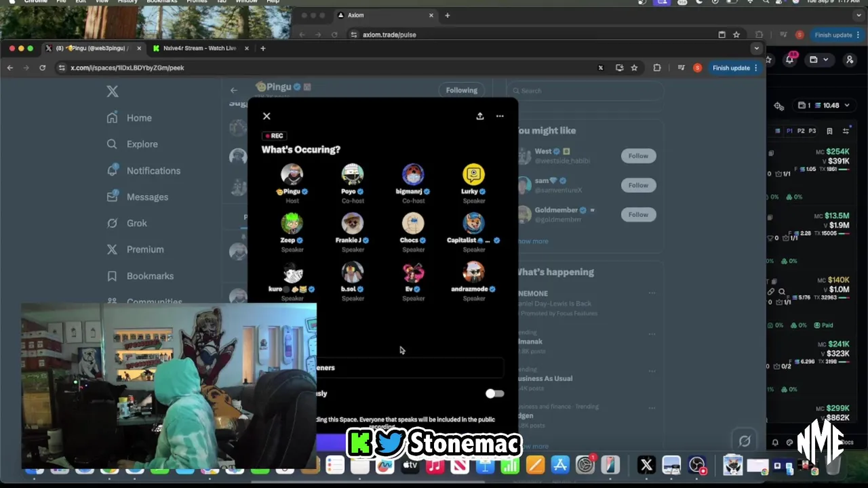Select speaker Ev's avatar

click(x=413, y=272)
